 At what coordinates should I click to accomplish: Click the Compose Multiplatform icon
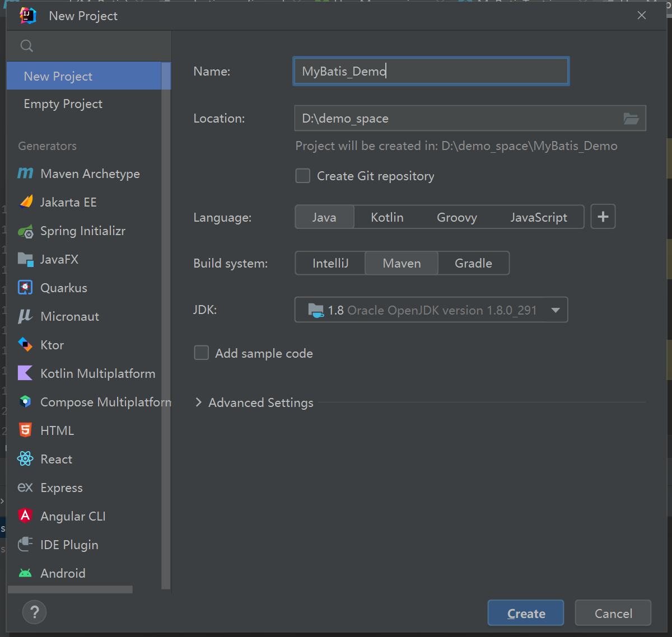[25, 401]
